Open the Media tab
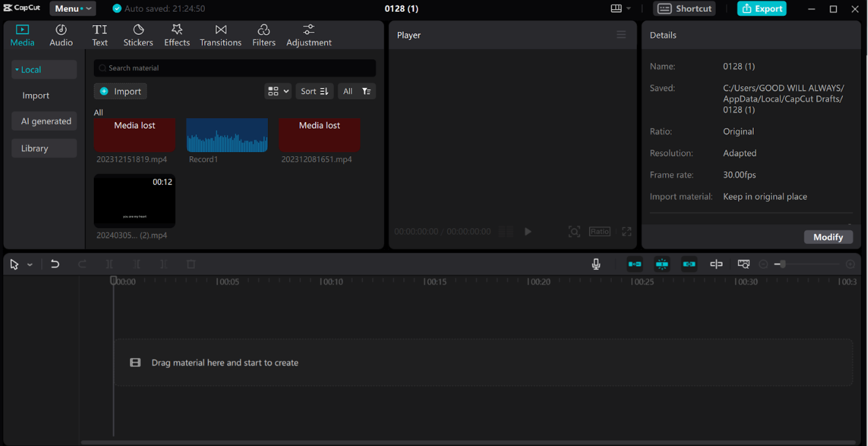 point(22,35)
